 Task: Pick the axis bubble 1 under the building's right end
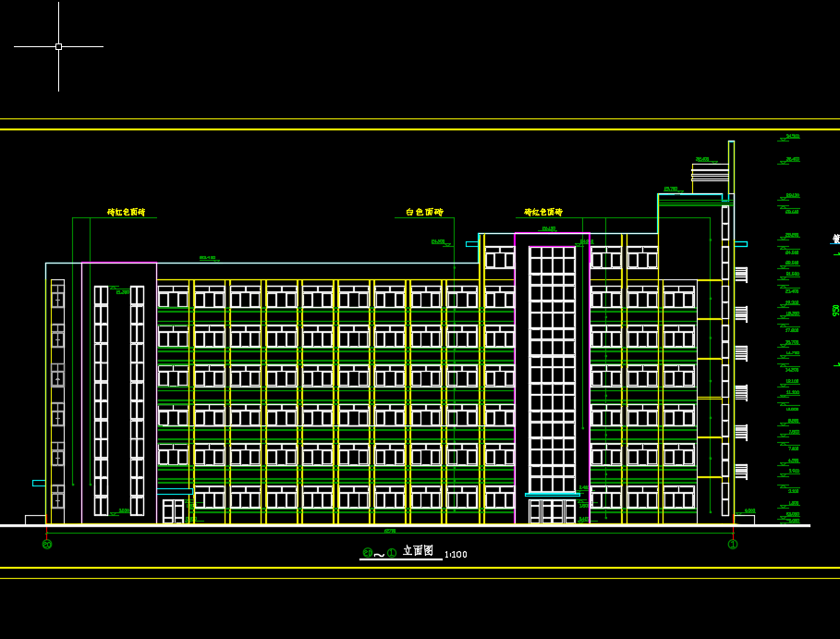pos(733,545)
